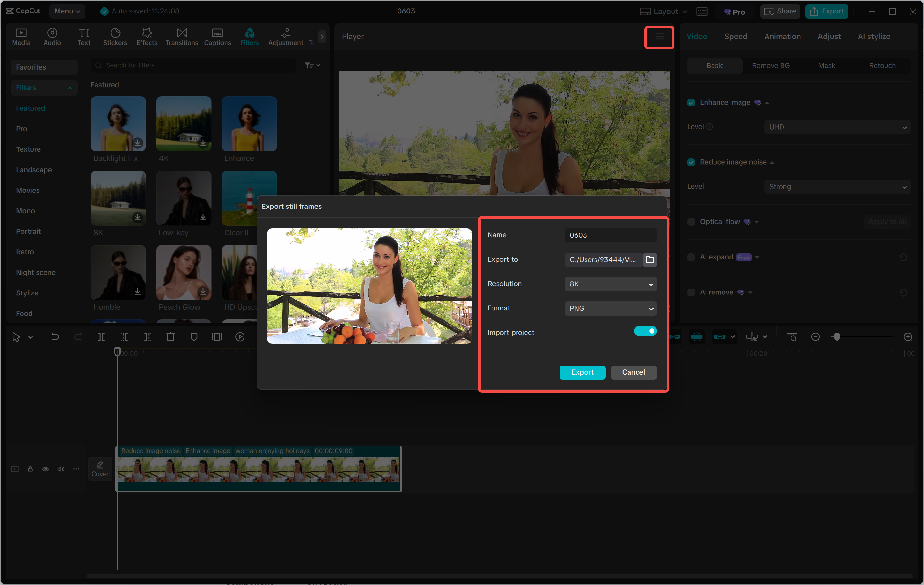924x585 pixels.
Task: Click Export in the still frames dialog
Action: [x=582, y=372]
